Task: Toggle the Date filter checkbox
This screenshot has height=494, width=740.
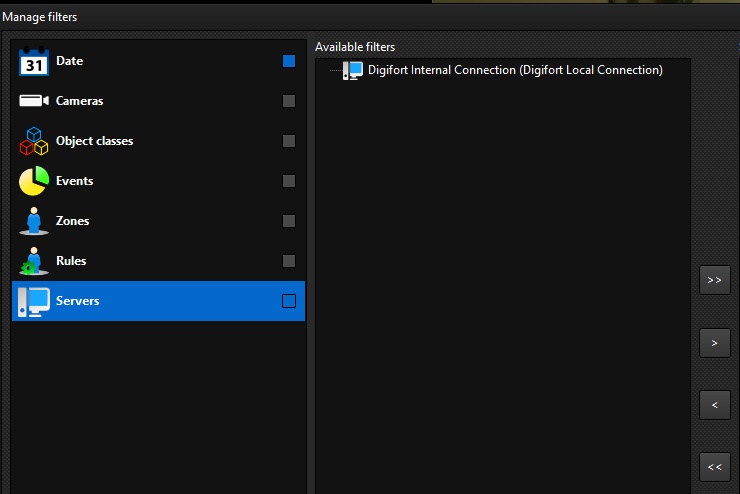Action: (x=289, y=61)
